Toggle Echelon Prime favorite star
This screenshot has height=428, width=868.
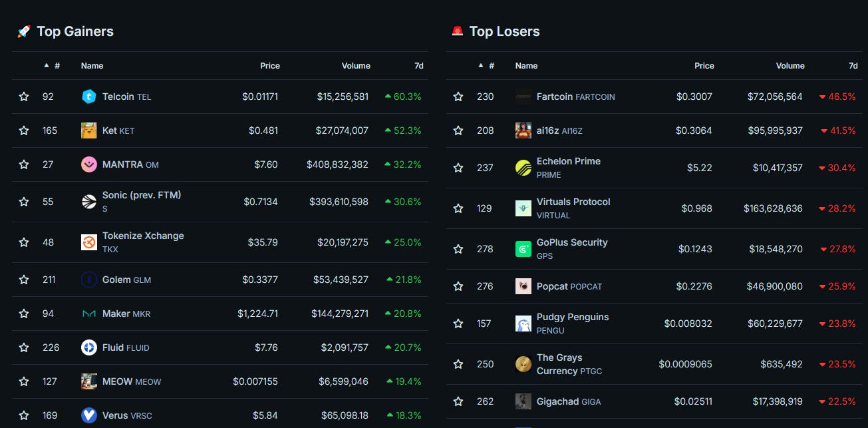(x=458, y=168)
